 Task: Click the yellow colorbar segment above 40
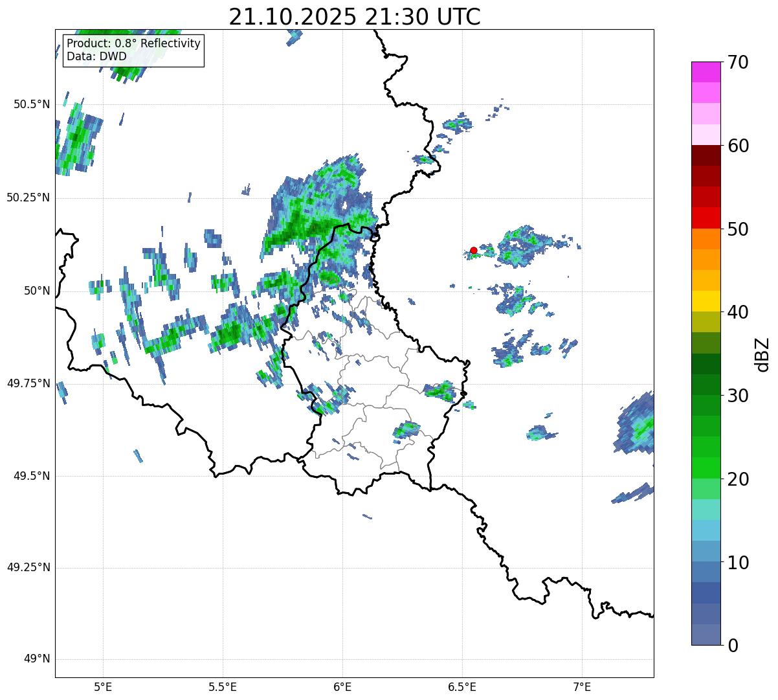(706, 301)
